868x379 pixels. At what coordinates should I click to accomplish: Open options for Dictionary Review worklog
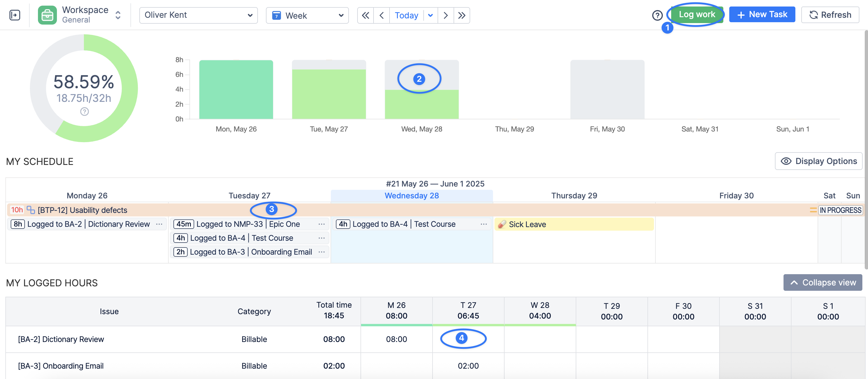pos(159,224)
